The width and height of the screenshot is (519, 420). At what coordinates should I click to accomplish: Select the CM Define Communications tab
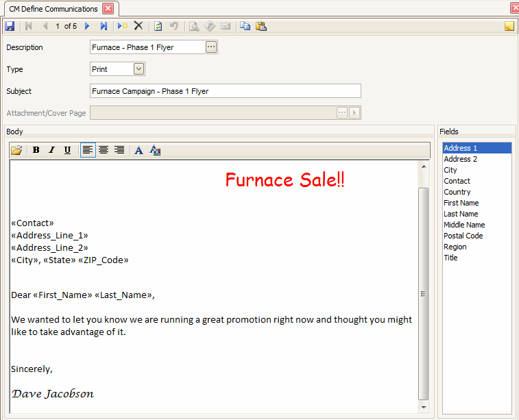click(53, 9)
